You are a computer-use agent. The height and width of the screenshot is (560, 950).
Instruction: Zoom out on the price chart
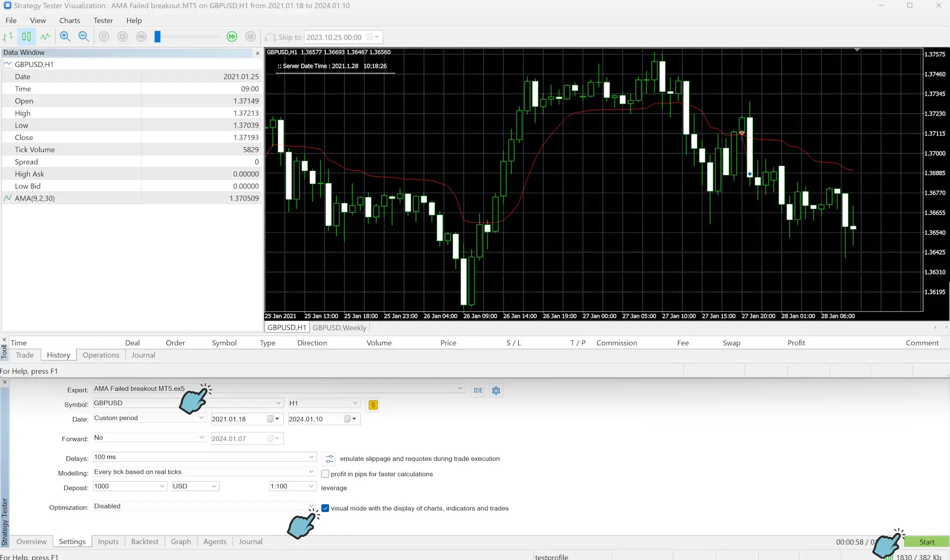pos(83,36)
